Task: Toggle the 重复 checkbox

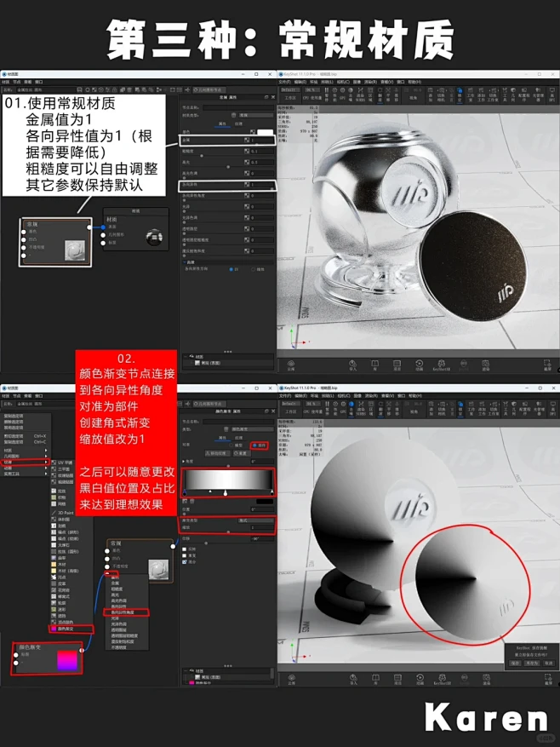Action: [185, 555]
